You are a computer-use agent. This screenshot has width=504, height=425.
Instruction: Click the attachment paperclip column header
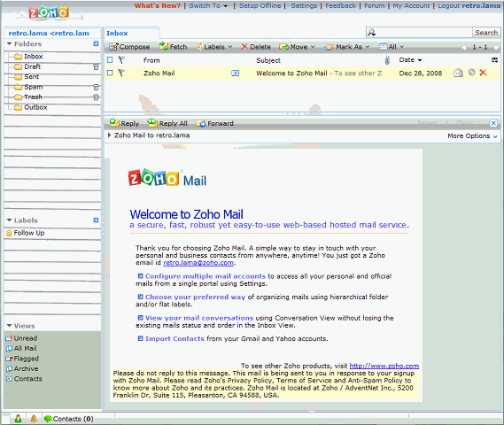click(387, 60)
